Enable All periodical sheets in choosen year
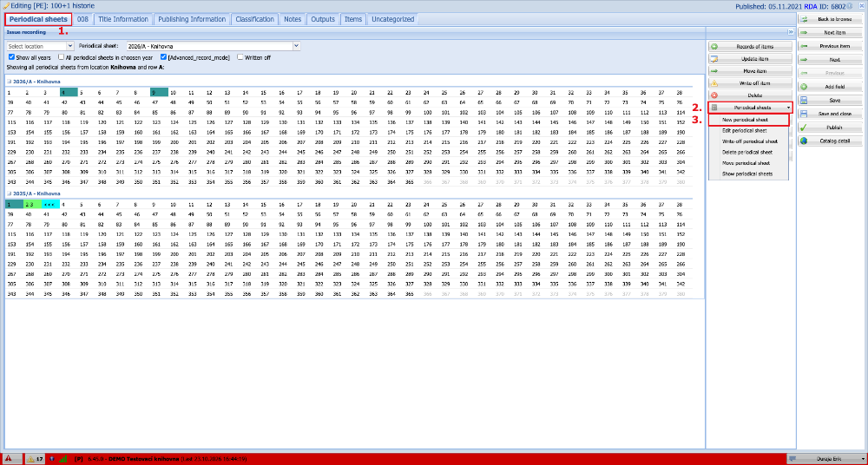Screen dimensions: 868x465 pyautogui.click(x=61, y=57)
